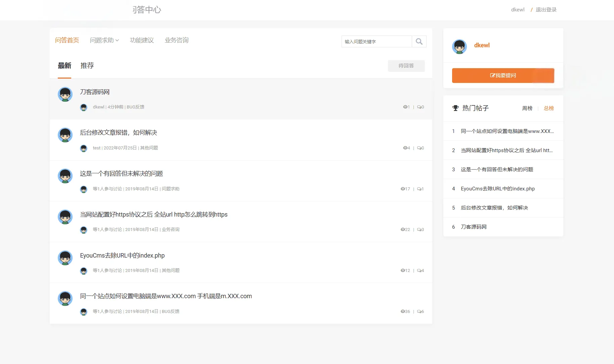Toggle the 待回答 filter button
614x364 pixels.
pyautogui.click(x=406, y=66)
